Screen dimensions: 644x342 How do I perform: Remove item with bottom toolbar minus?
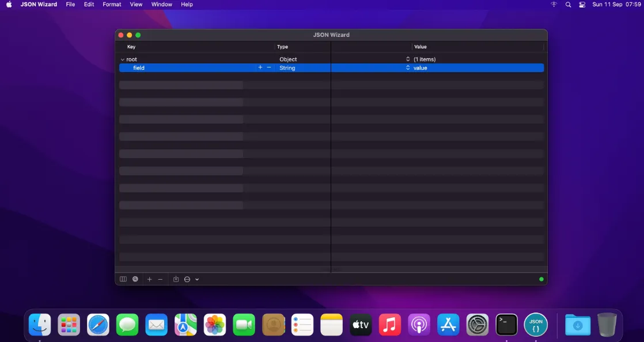pos(160,279)
